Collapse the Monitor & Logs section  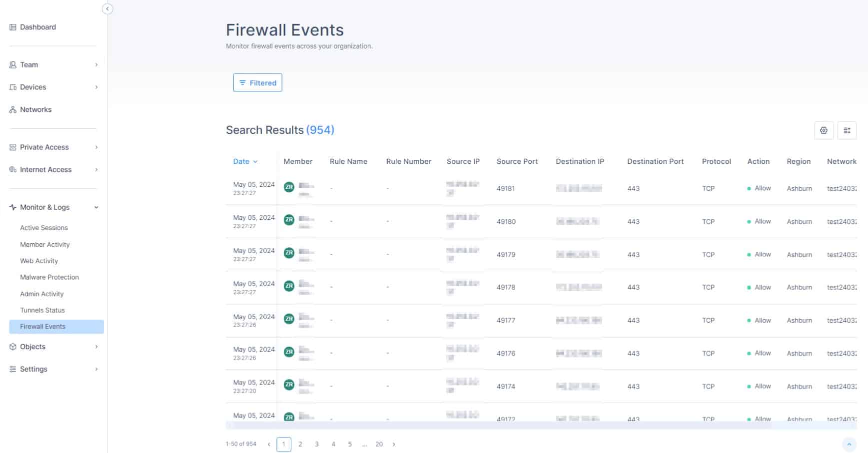[96, 207]
